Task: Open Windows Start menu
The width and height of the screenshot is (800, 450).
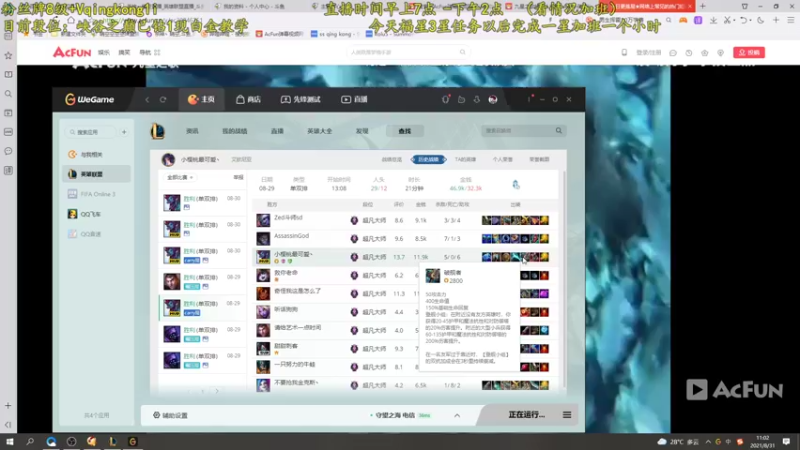Action: point(10,441)
